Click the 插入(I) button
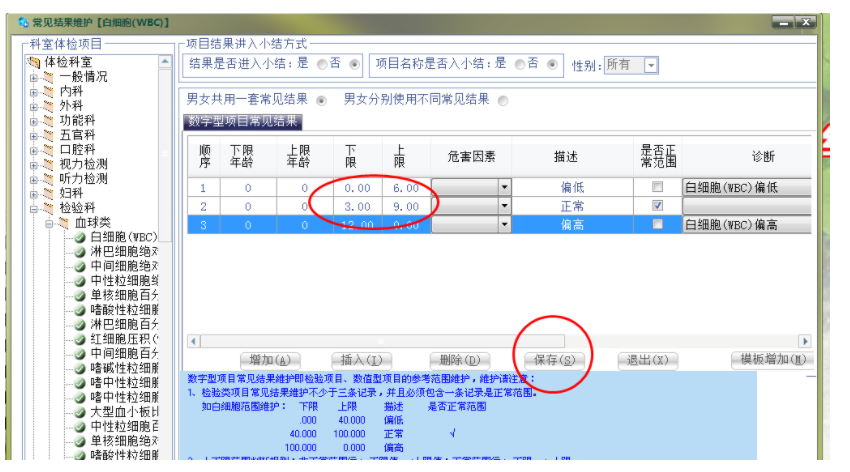The height and width of the screenshot is (472, 850). pyautogui.click(x=361, y=360)
